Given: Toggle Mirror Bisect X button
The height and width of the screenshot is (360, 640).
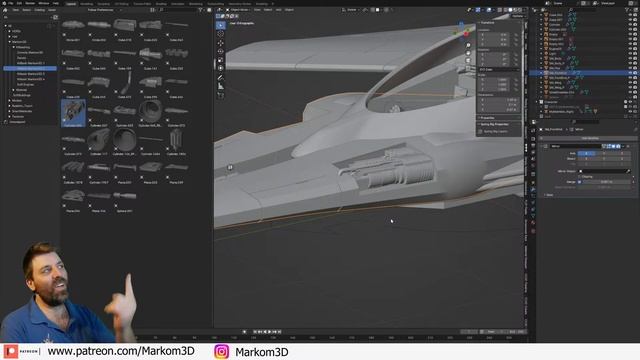Looking at the screenshot, I should [x=586, y=159].
